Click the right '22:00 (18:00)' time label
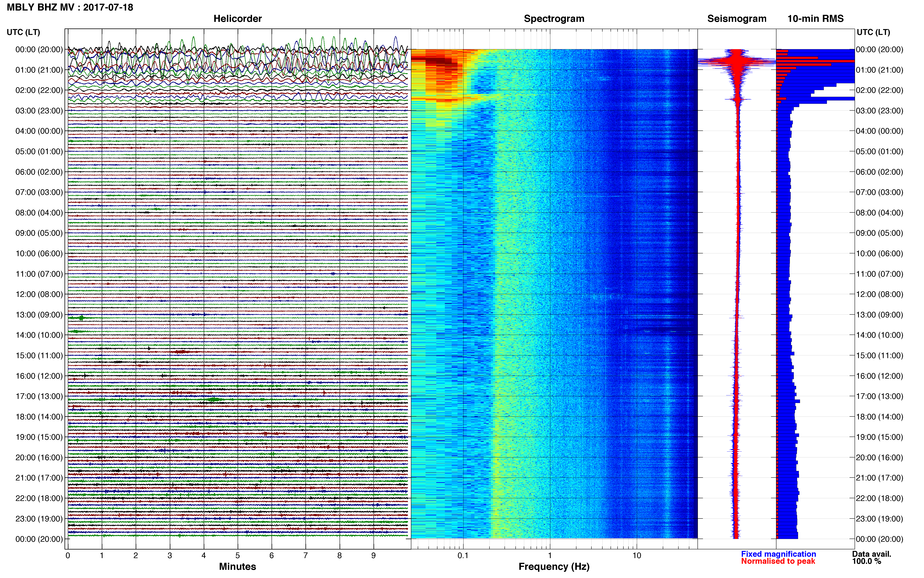The height and width of the screenshot is (578, 924). [x=879, y=498]
